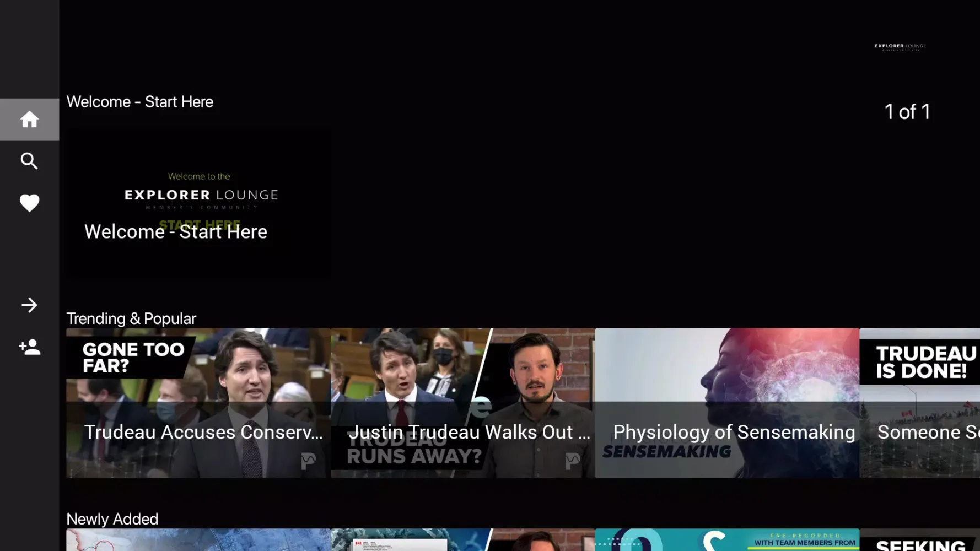Select Physiology of Sensemaking video
The height and width of the screenshot is (551, 980).
[727, 403]
